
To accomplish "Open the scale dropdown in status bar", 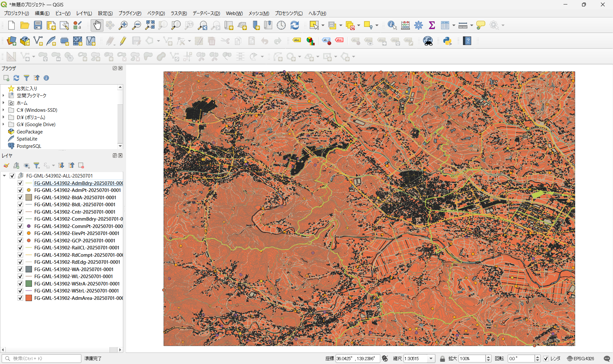I will (431, 359).
